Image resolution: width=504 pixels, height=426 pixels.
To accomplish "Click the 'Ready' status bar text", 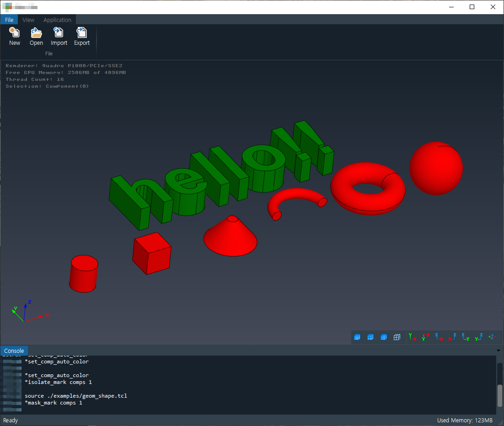I will [x=11, y=420].
